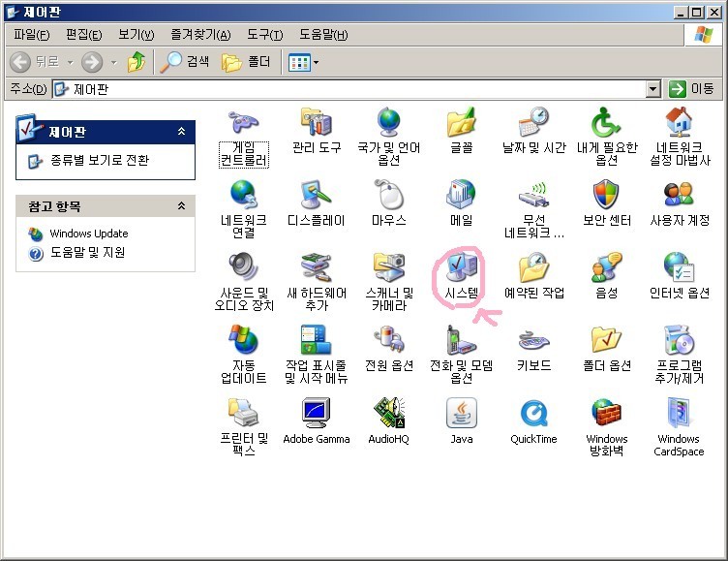Open the 도움말 menu

323,34
